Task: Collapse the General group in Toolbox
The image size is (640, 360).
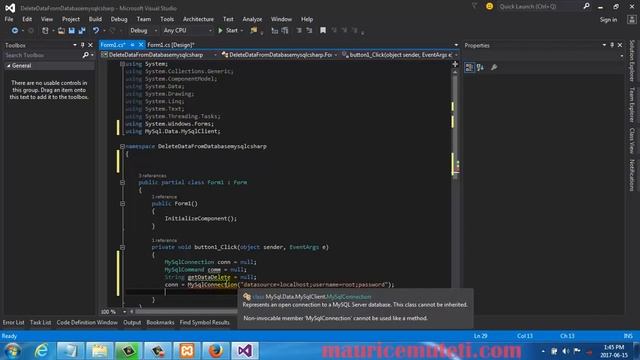Action: coord(9,66)
